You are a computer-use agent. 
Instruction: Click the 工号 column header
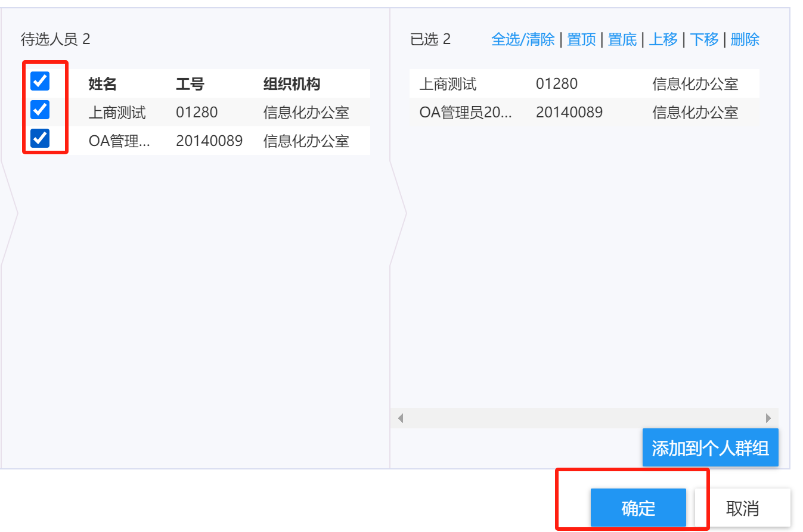point(190,84)
